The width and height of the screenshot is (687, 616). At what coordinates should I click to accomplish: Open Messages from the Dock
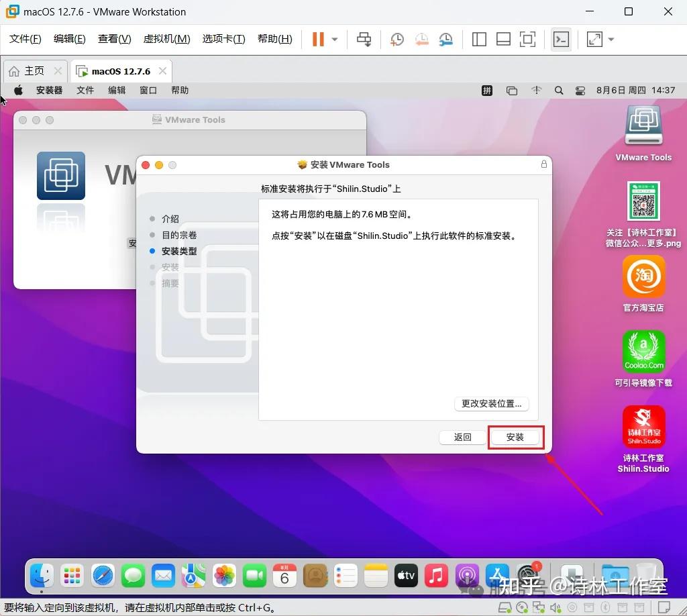click(133, 575)
